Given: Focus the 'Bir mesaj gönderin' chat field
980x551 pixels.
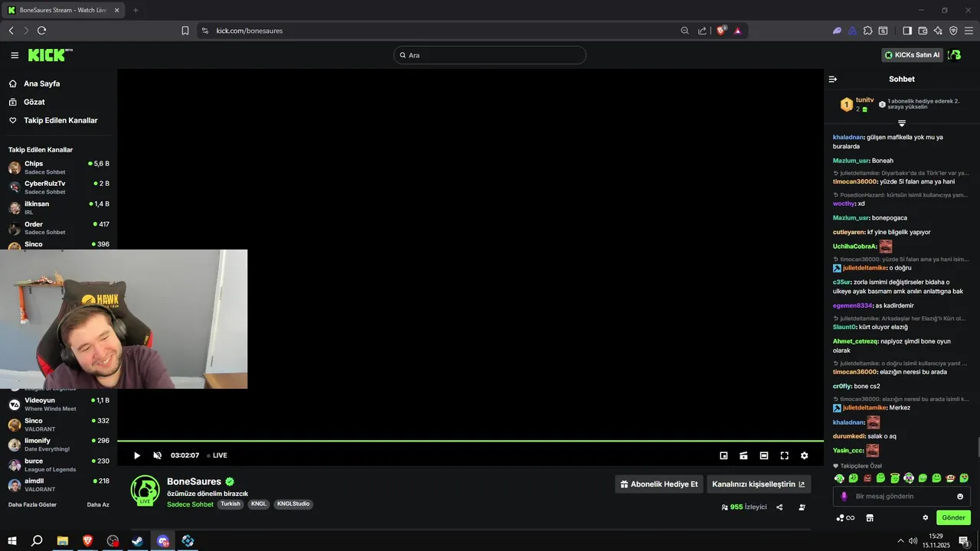Looking at the screenshot, I should click(x=902, y=496).
